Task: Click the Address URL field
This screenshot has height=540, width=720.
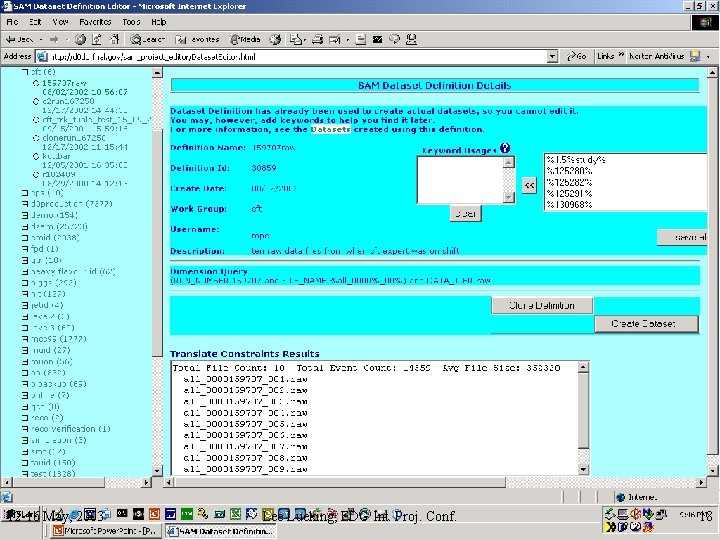Action: (x=298, y=57)
